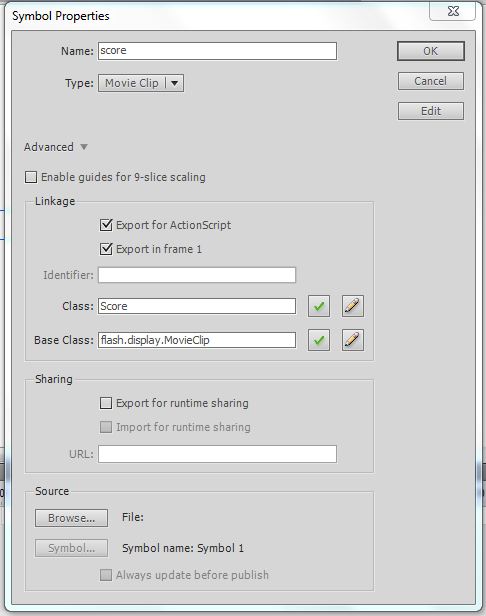Enable guides for 9-slice scaling
This screenshot has width=486, height=616.
(31, 177)
